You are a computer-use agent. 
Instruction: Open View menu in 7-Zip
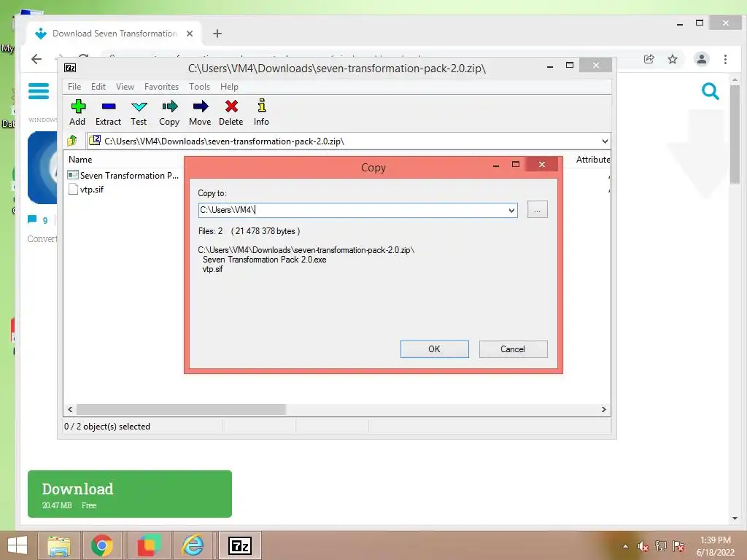click(x=125, y=87)
